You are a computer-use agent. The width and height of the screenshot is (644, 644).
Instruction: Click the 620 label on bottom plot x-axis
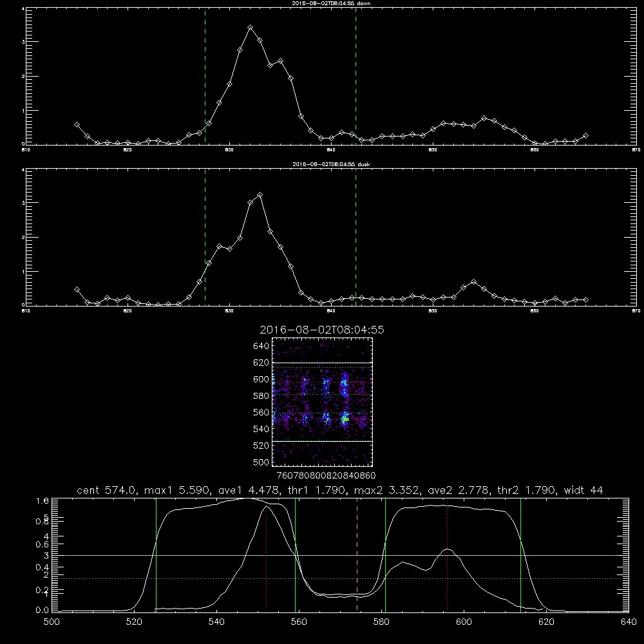click(546, 622)
